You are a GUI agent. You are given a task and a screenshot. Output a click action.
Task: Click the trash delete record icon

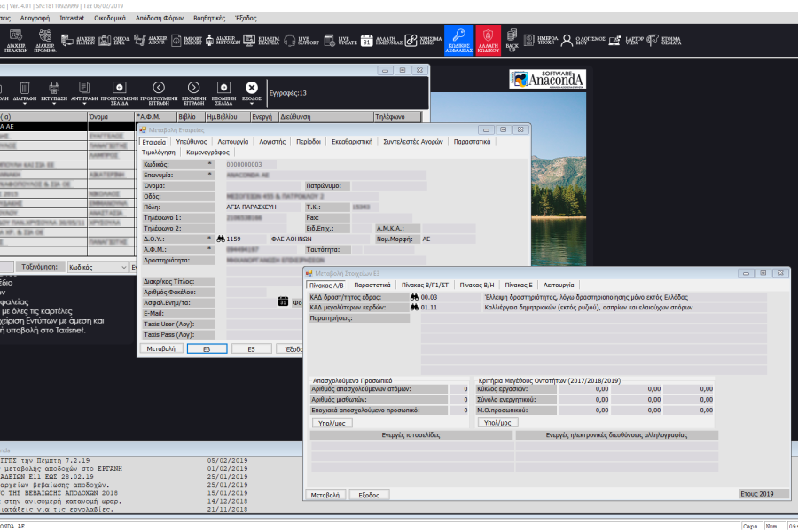(x=25, y=87)
